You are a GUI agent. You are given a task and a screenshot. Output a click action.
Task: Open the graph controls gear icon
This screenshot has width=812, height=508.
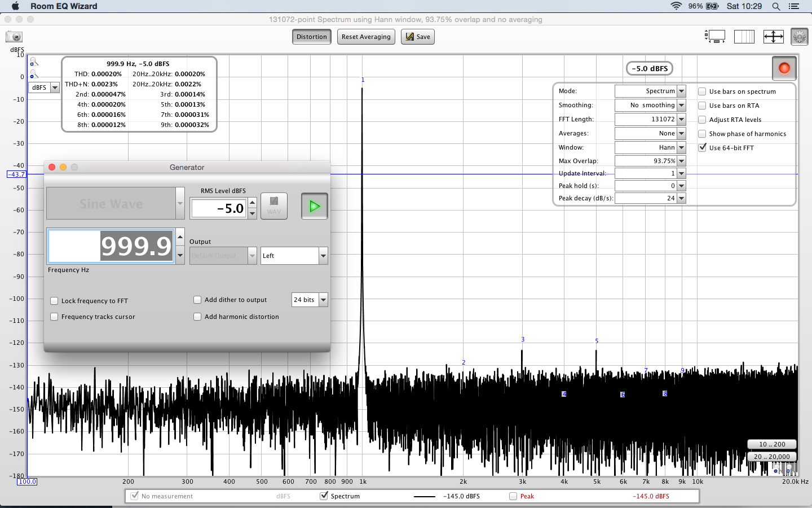click(799, 37)
